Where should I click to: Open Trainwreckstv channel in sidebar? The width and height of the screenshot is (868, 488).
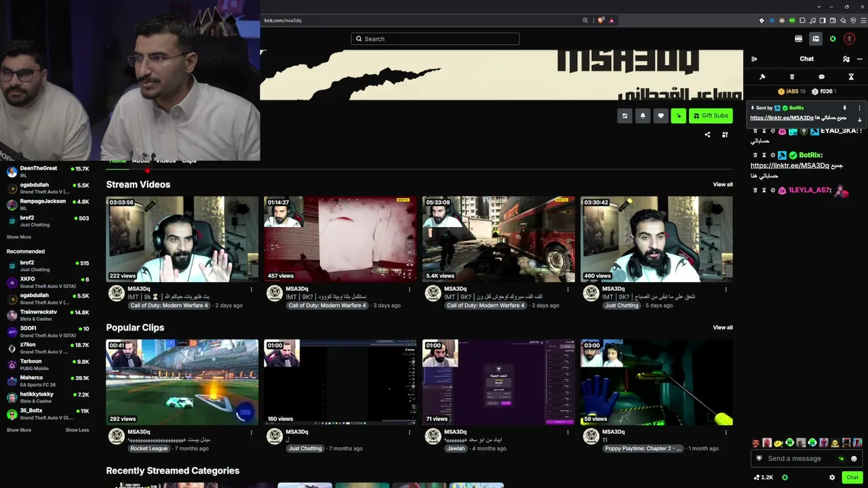pos(47,315)
